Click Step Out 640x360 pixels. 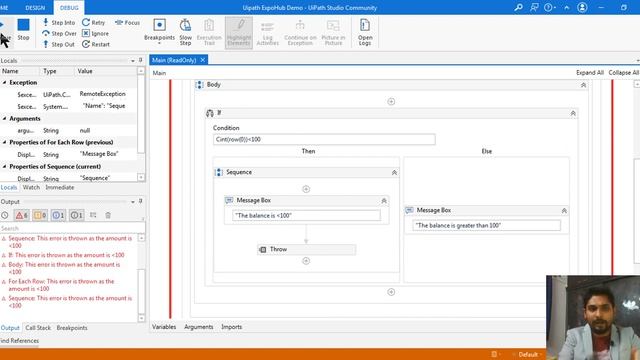pyautogui.click(x=58, y=44)
